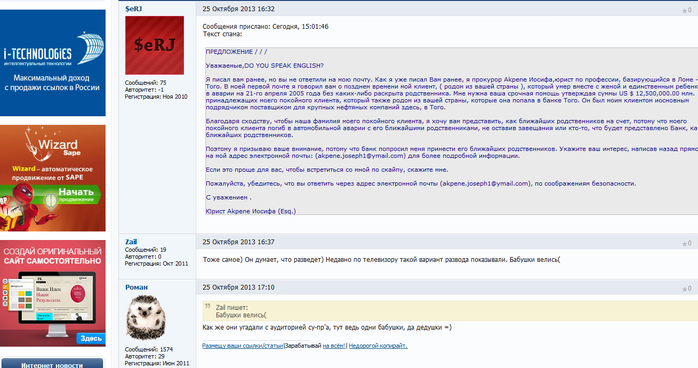Click the quoted text 'Zail пишет:'

pyautogui.click(x=231, y=307)
